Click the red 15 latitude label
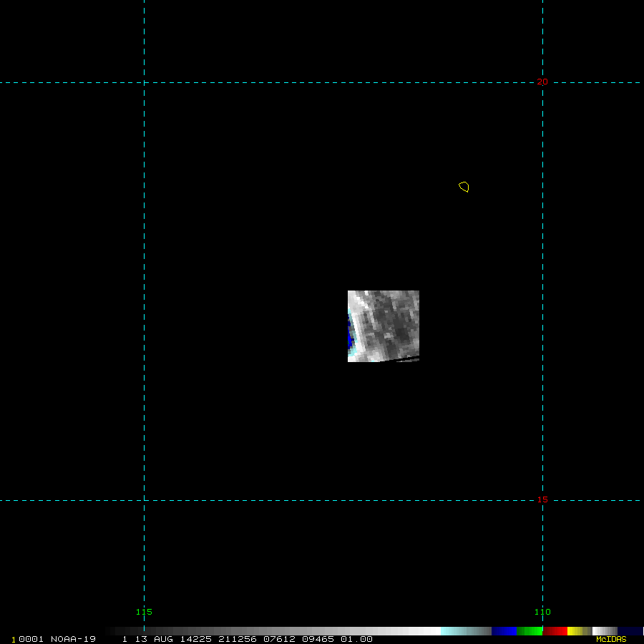 point(542,499)
